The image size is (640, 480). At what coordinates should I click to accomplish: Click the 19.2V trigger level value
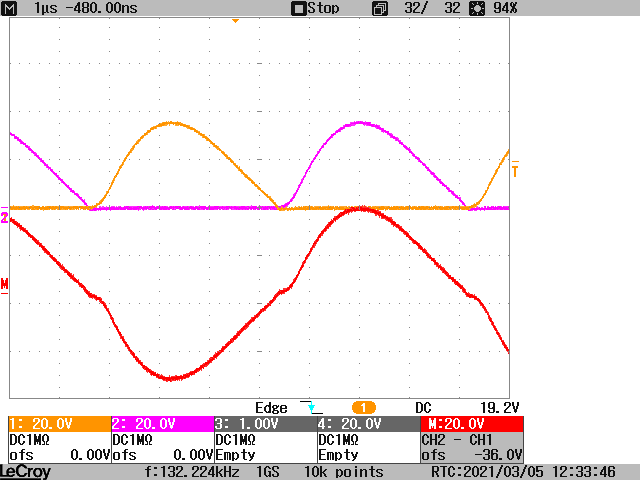pos(499,408)
